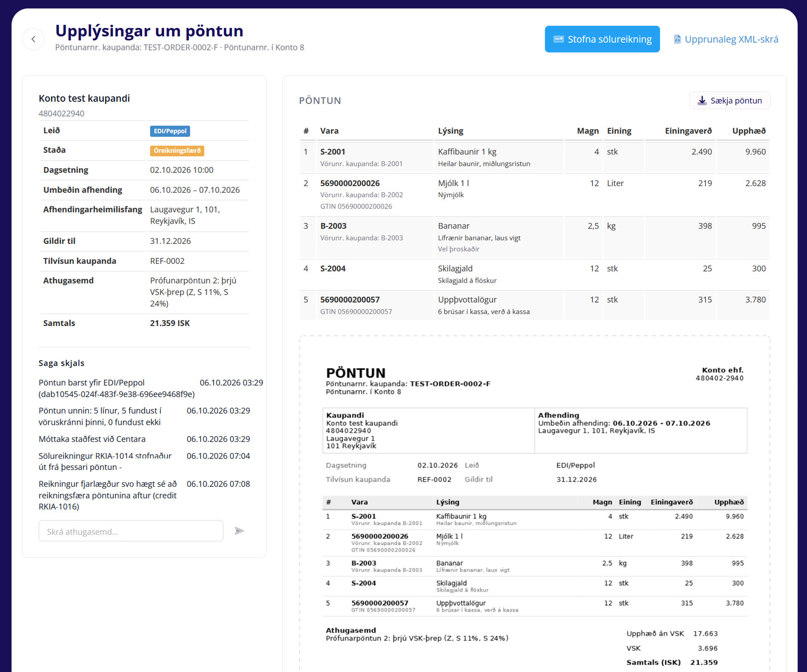The image size is (807, 672).
Task: Click the Einingaverð column header in top table
Action: point(688,131)
